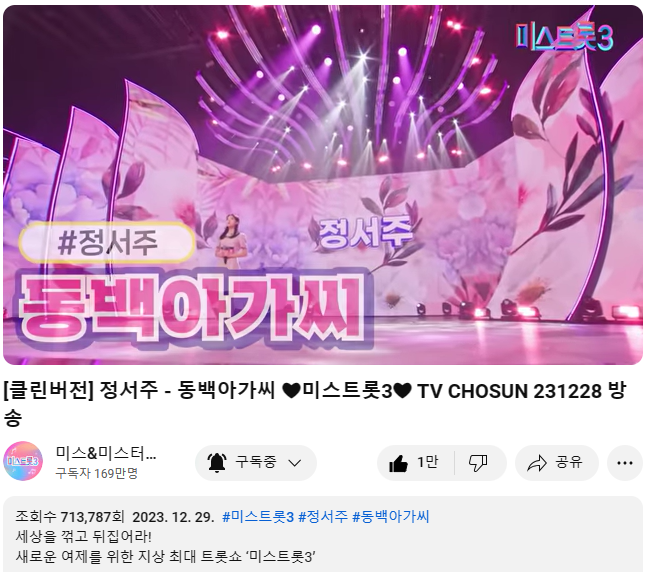The image size is (647, 572).
Task: Click the 공유 share button label
Action: (569, 462)
